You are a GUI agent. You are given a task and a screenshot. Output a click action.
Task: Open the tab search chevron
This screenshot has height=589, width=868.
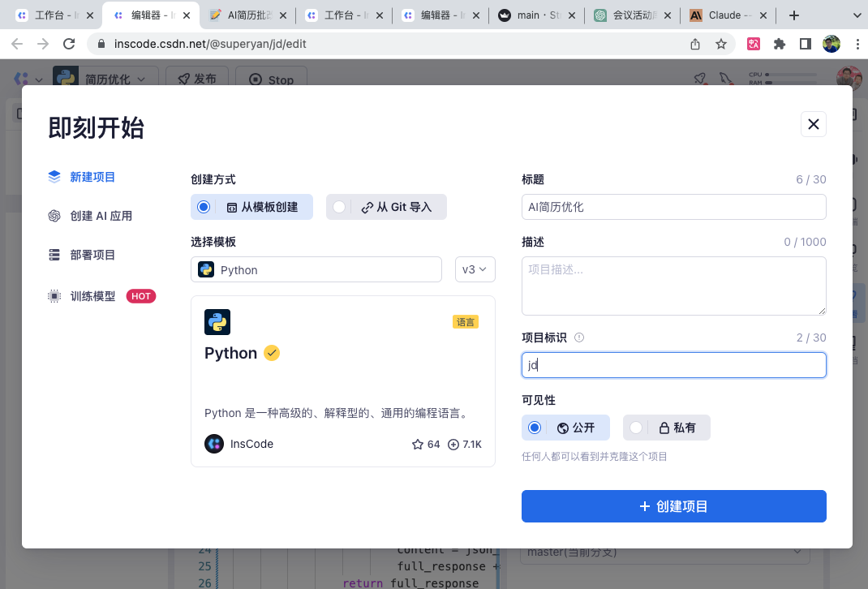point(857,15)
